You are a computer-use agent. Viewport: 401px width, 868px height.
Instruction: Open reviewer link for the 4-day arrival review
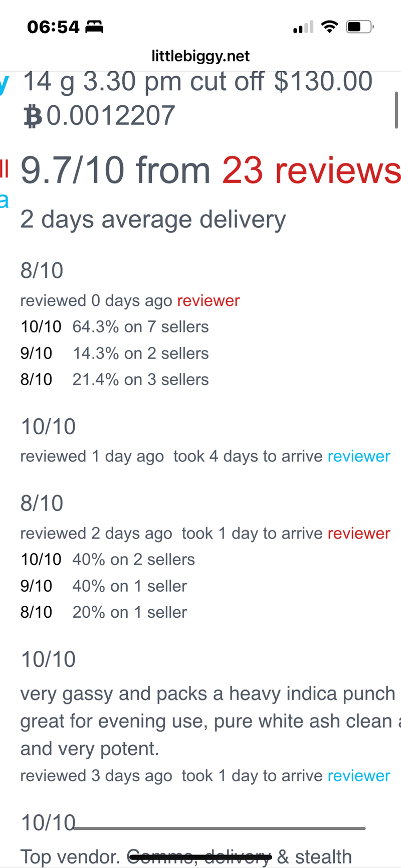click(358, 456)
